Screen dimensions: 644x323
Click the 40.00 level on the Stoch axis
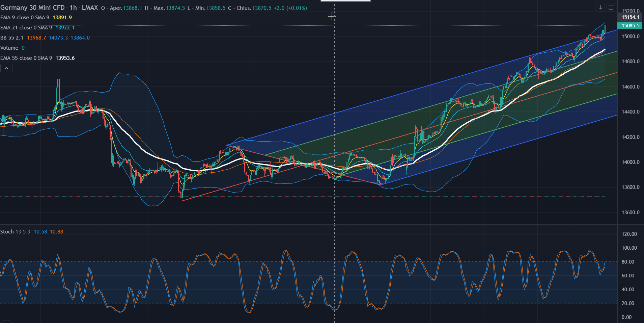click(628, 290)
